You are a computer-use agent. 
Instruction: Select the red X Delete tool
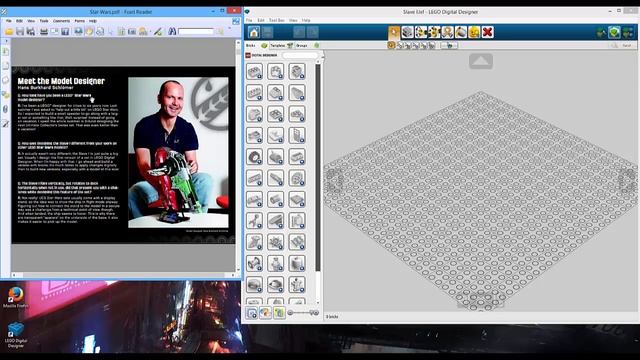(x=488, y=32)
